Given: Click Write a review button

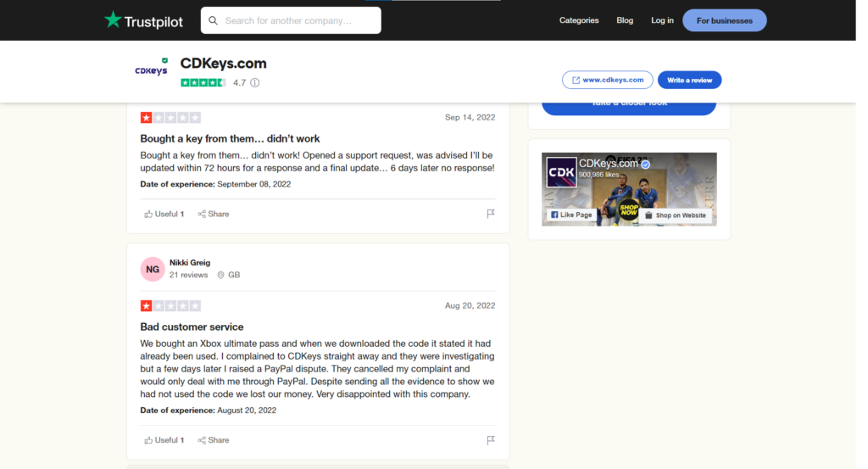Looking at the screenshot, I should (689, 80).
